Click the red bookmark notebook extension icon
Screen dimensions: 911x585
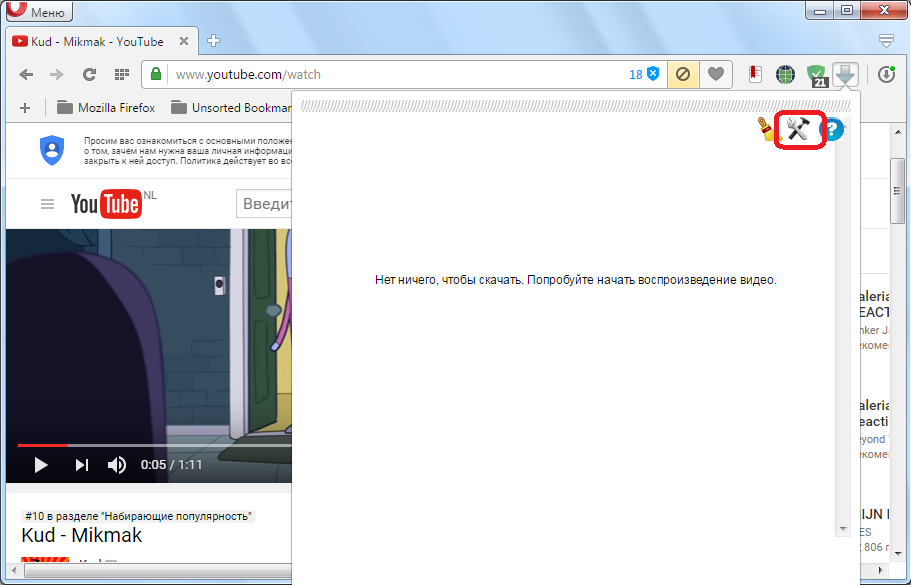coord(756,74)
